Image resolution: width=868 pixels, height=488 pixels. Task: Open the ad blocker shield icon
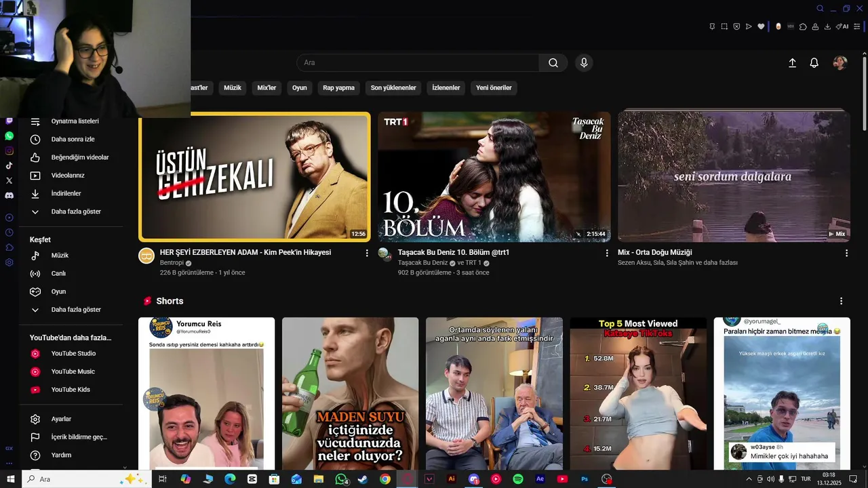click(x=736, y=26)
